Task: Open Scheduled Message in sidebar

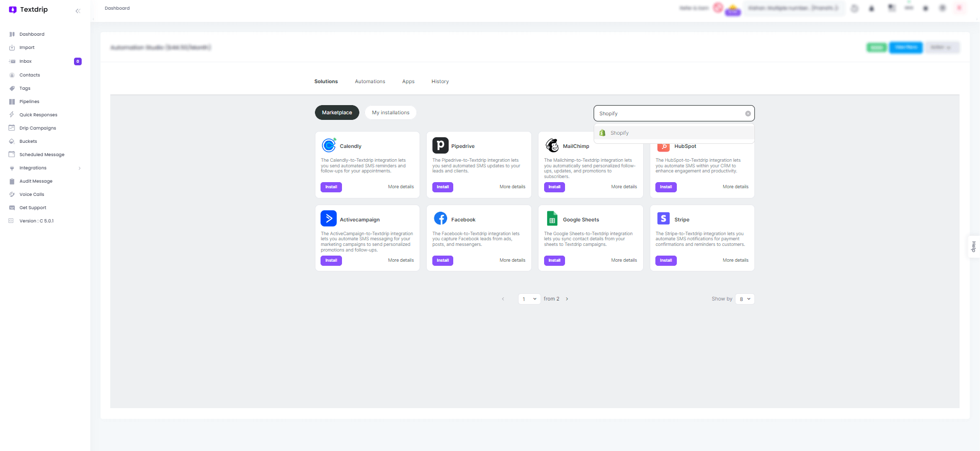Action: point(42,155)
